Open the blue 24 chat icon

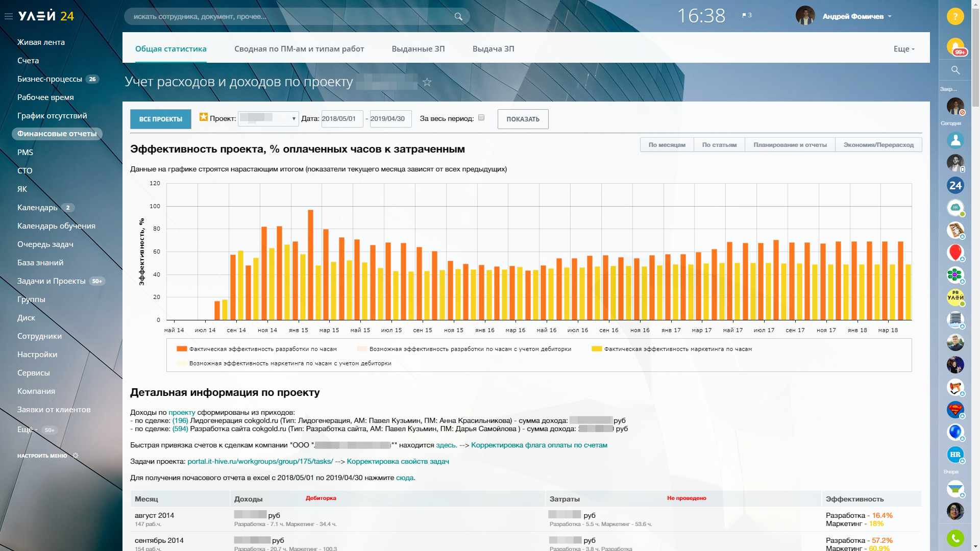pyautogui.click(x=955, y=185)
